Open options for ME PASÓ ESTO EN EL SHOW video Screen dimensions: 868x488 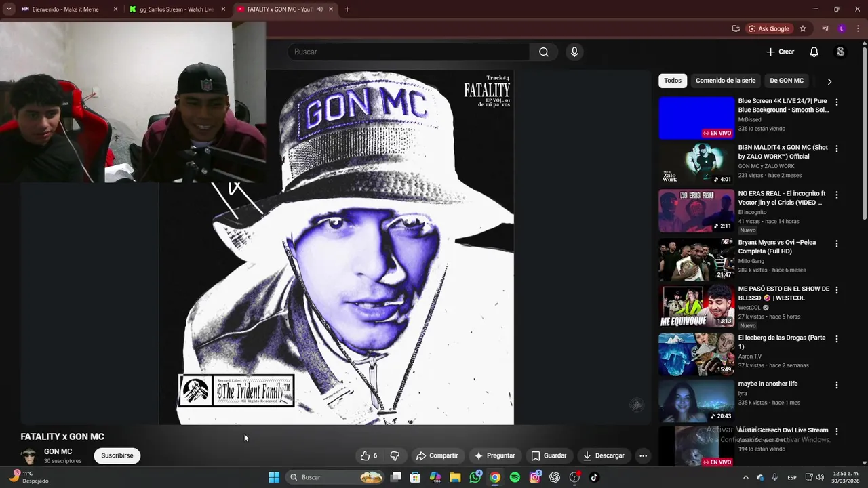coord(836,290)
